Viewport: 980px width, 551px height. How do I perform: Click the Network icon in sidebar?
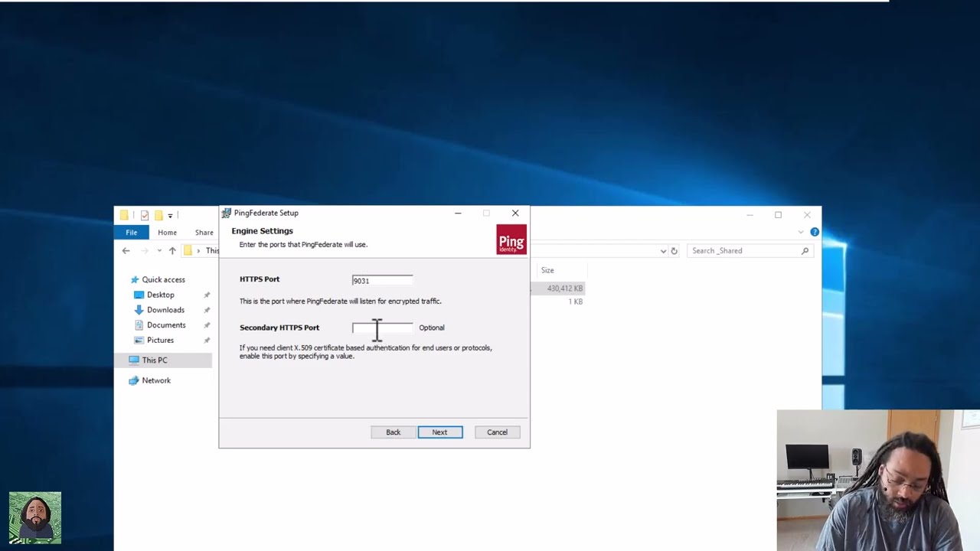[134, 380]
